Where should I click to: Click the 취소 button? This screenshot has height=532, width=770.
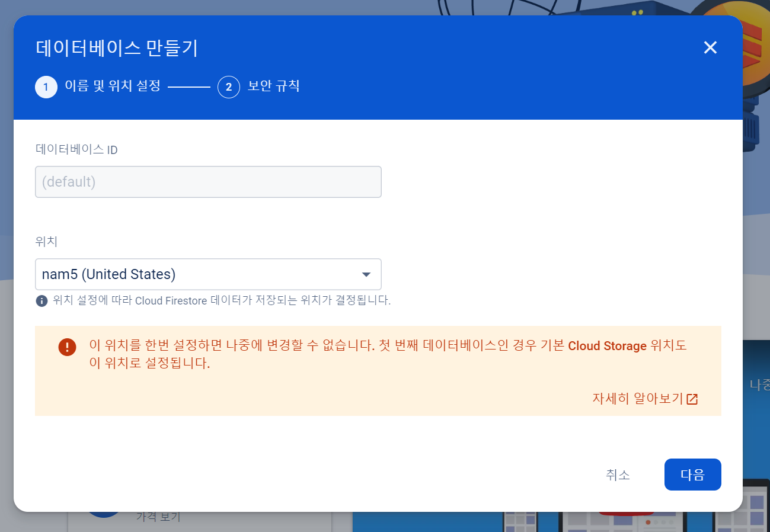[618, 475]
